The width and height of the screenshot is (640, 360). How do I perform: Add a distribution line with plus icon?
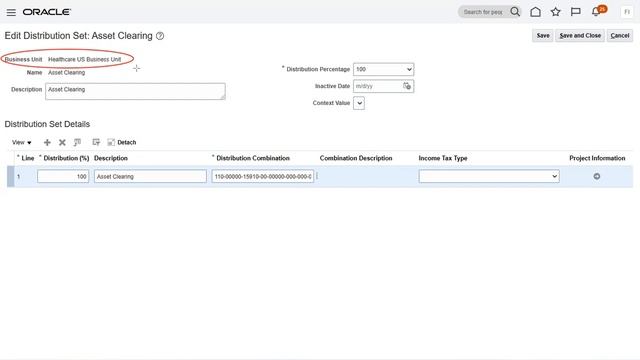(47, 142)
